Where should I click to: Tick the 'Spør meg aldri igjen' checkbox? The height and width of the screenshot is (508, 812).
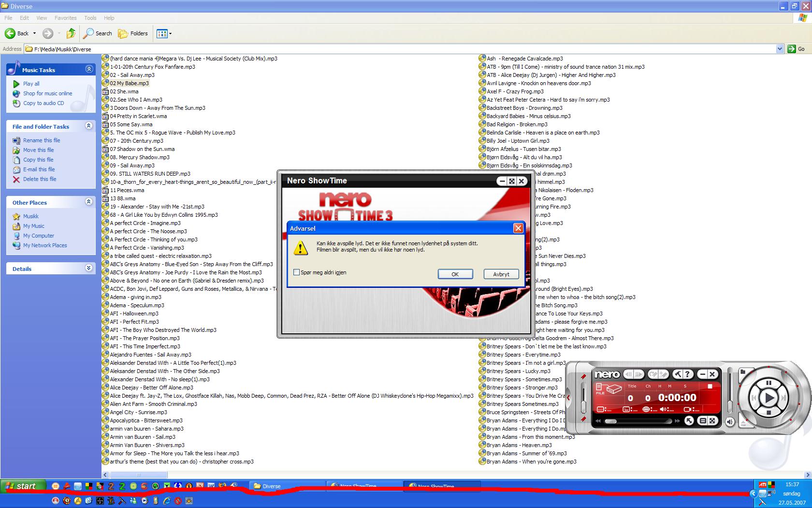[296, 272]
